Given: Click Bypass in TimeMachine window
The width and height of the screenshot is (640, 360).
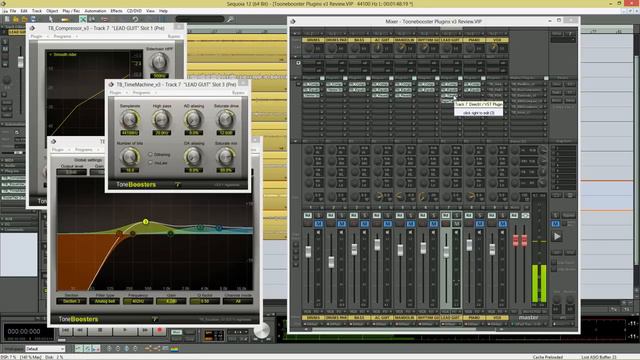Looking at the screenshot, I should [238, 93].
